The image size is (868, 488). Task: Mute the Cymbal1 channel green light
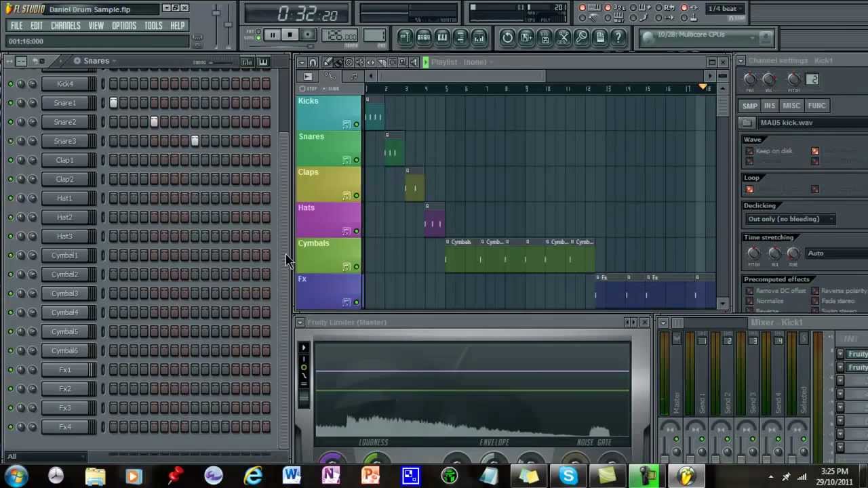coord(10,256)
